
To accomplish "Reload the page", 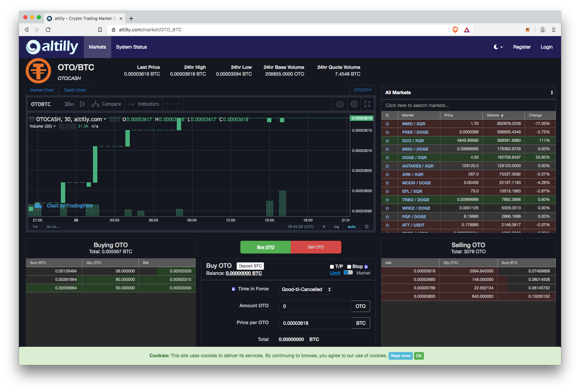I will pos(48,30).
